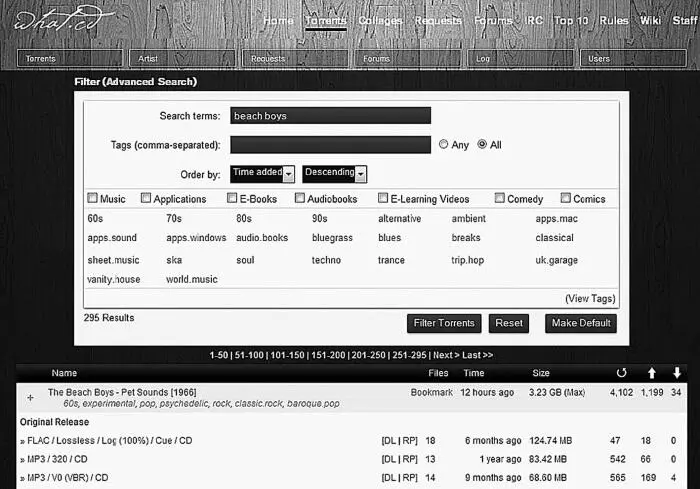Select the uk.garage tag
This screenshot has width=700, height=489.
click(x=557, y=260)
